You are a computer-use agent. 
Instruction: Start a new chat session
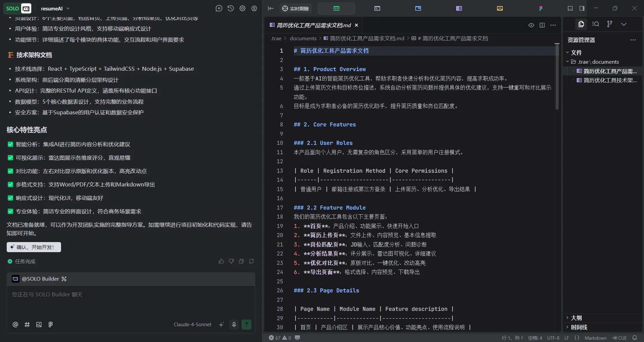point(219,8)
